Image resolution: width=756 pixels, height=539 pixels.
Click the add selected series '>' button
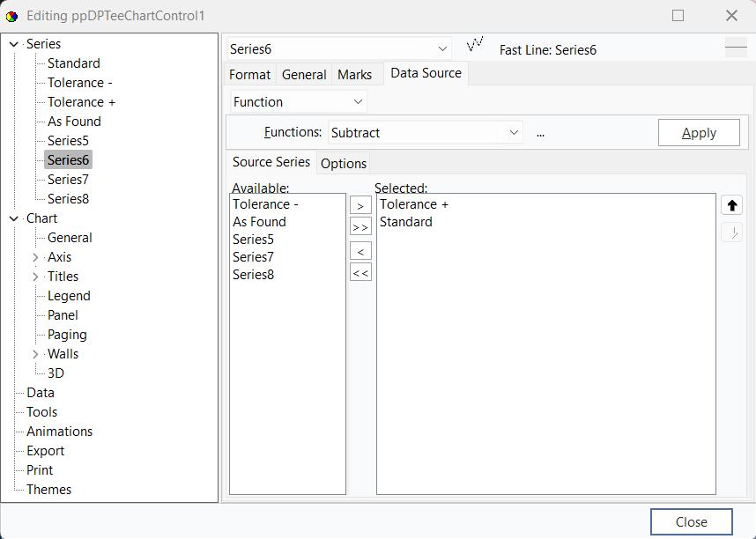pos(360,206)
